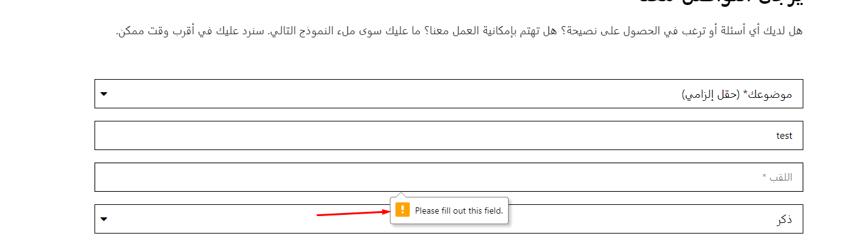The height and width of the screenshot is (246, 868).
Task: Click the tooltip's pointer triangle under last name field
Action: [400, 196]
